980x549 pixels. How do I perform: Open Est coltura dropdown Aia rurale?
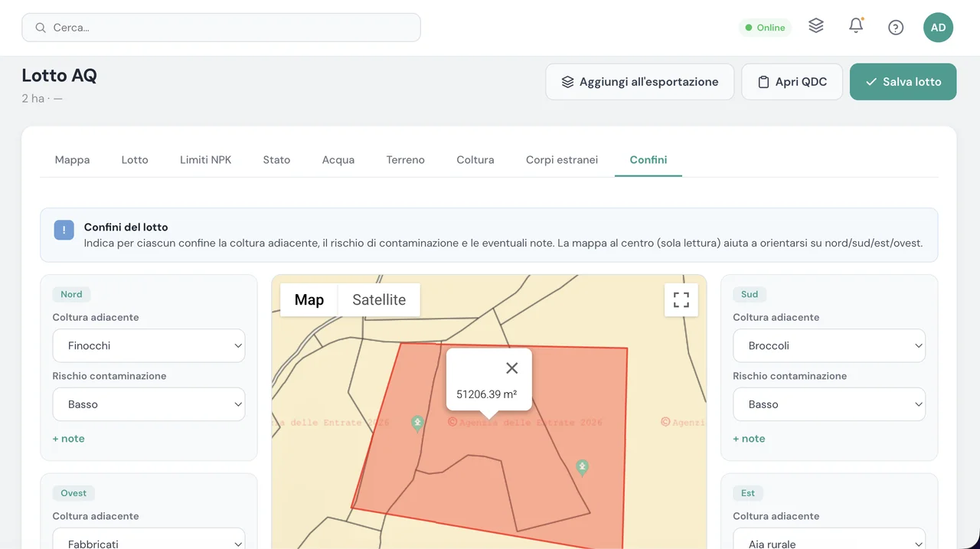pos(829,539)
